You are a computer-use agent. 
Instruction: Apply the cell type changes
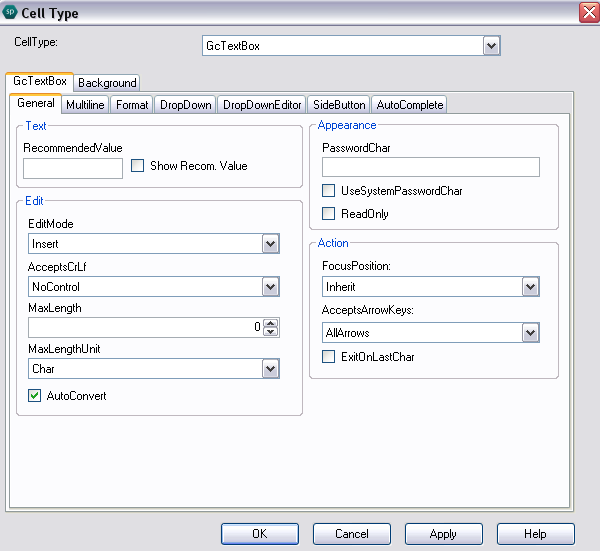point(443,534)
